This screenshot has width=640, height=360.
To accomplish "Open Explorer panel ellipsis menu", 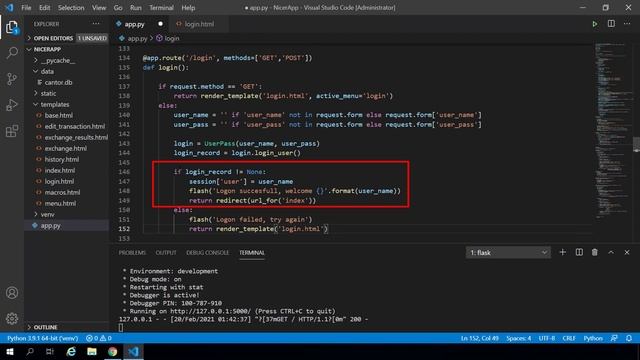I will tap(96, 24).
